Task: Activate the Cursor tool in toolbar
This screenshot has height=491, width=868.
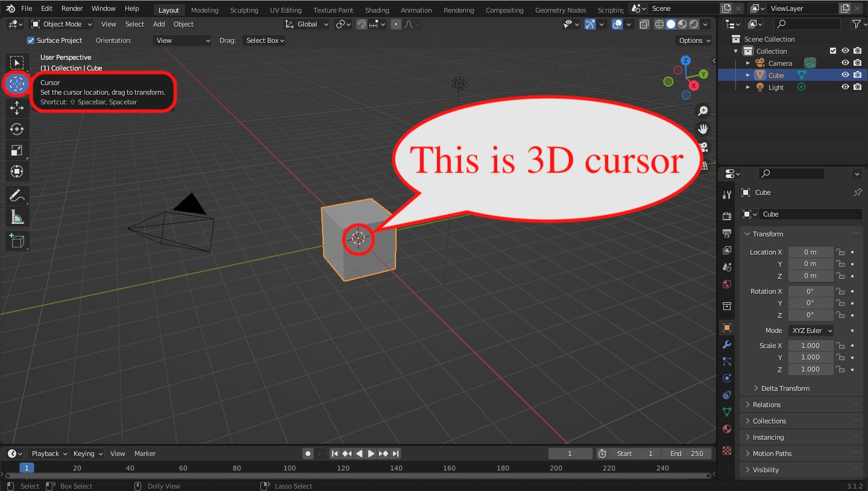Action: click(x=17, y=84)
